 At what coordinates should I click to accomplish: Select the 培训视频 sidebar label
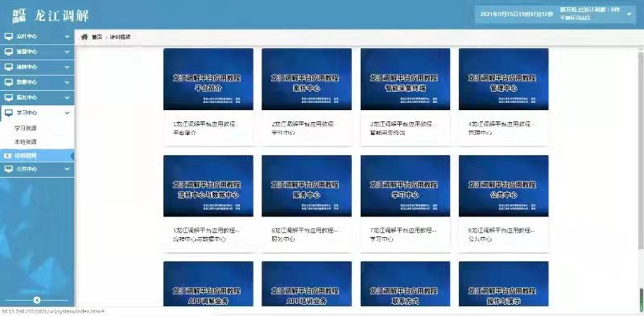click(26, 155)
